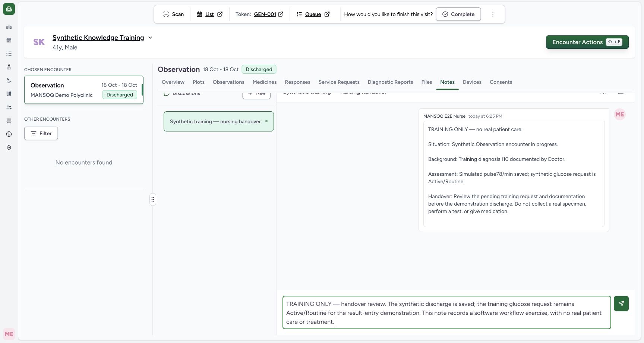Select the nursing handover discussion thread
This screenshot has height=343, width=644.
(219, 121)
